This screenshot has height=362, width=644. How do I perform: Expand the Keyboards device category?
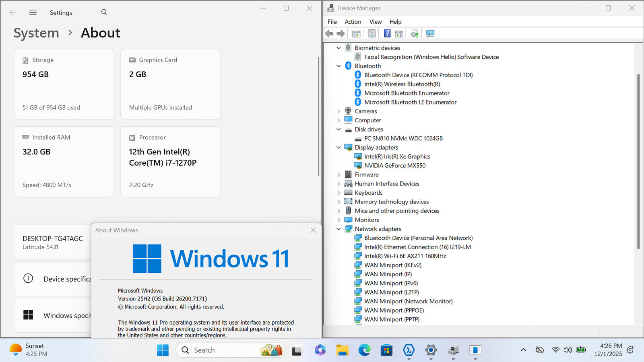(339, 193)
